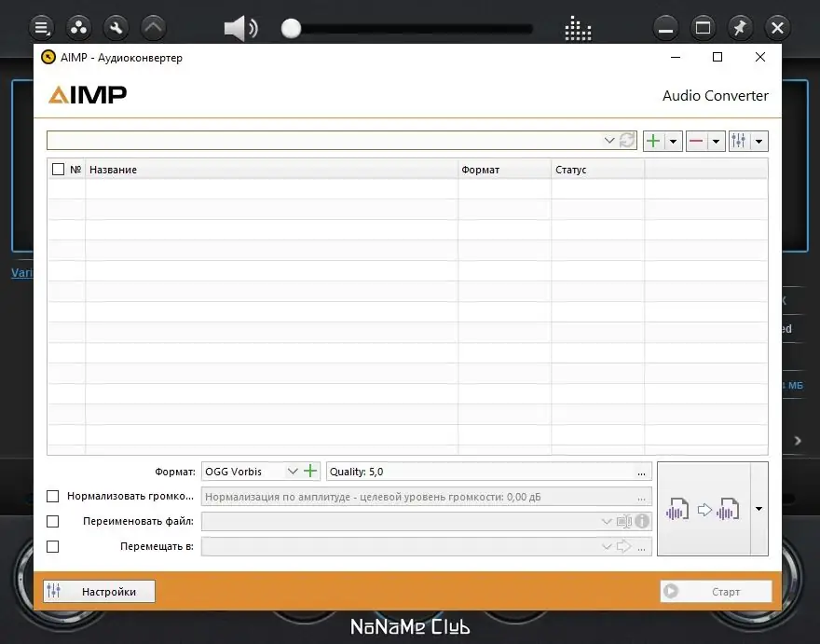Click the sliders presets icon button

739,141
